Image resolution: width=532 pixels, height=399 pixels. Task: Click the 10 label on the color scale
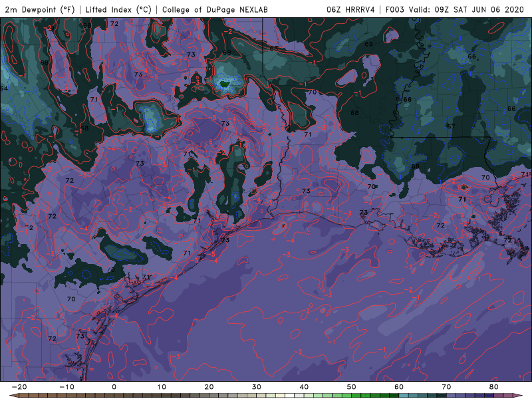click(x=162, y=387)
